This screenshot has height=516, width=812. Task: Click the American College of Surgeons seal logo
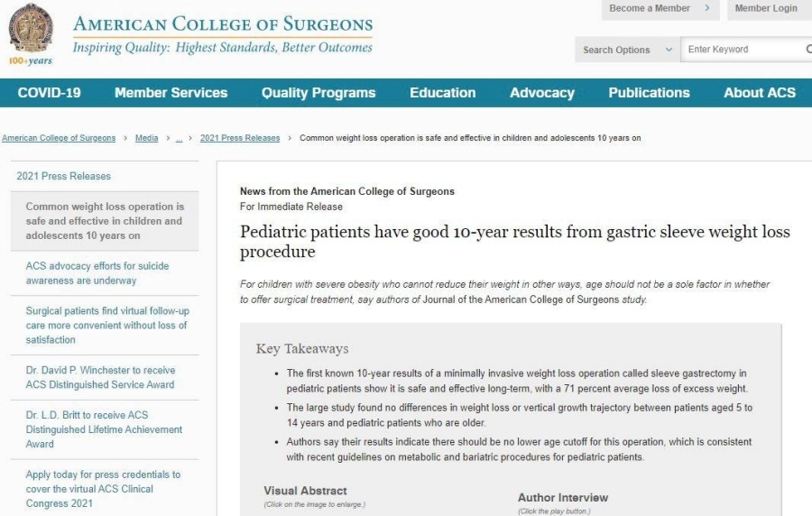coord(31,29)
